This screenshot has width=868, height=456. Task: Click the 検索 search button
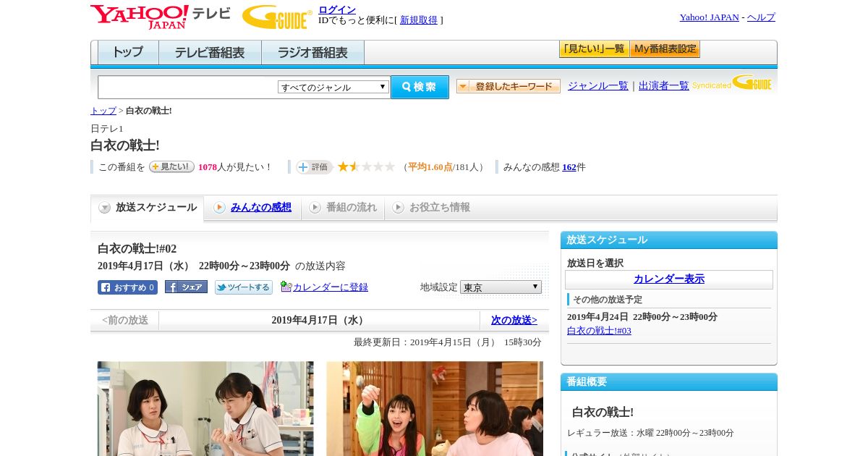point(420,87)
